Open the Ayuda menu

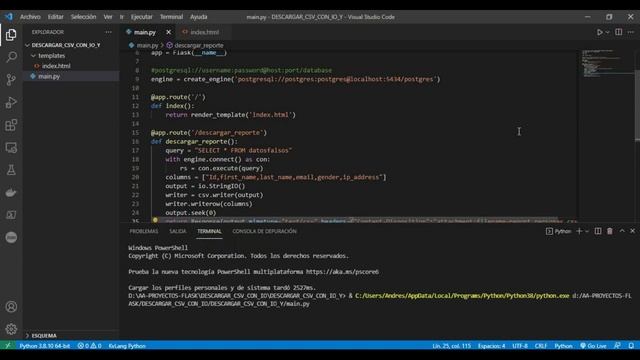[199, 17]
